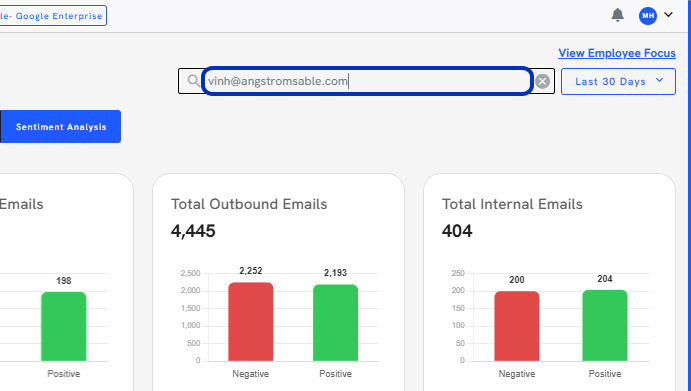The image size is (691, 391).
Task: Click the outbound chart Positive axis label
Action: pyautogui.click(x=335, y=374)
